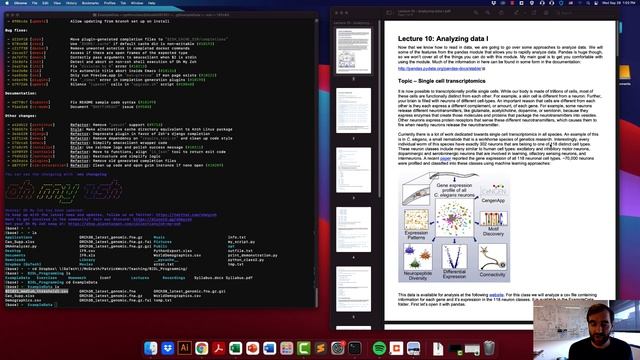This screenshot has width=640, height=360.
Task: Open the Preview app in the dock
Action: point(413,348)
